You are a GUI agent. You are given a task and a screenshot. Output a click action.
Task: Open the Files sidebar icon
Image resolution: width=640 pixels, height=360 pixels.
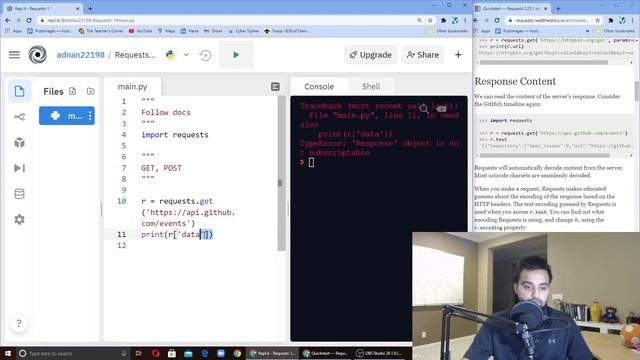20,91
